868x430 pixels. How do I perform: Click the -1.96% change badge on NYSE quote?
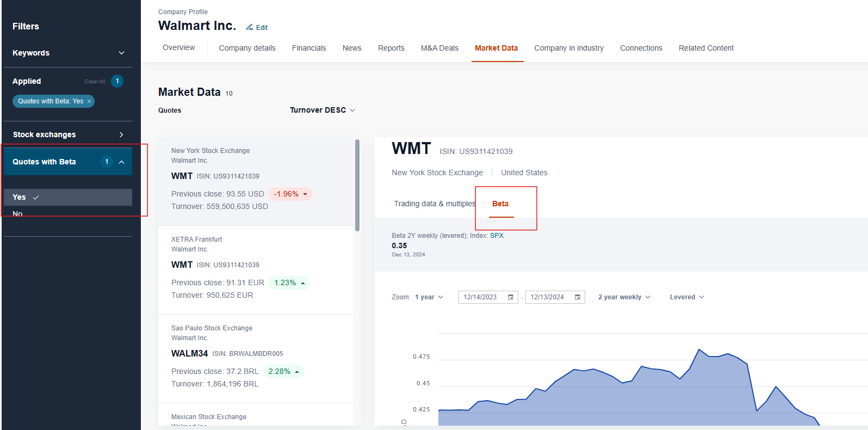pos(290,194)
